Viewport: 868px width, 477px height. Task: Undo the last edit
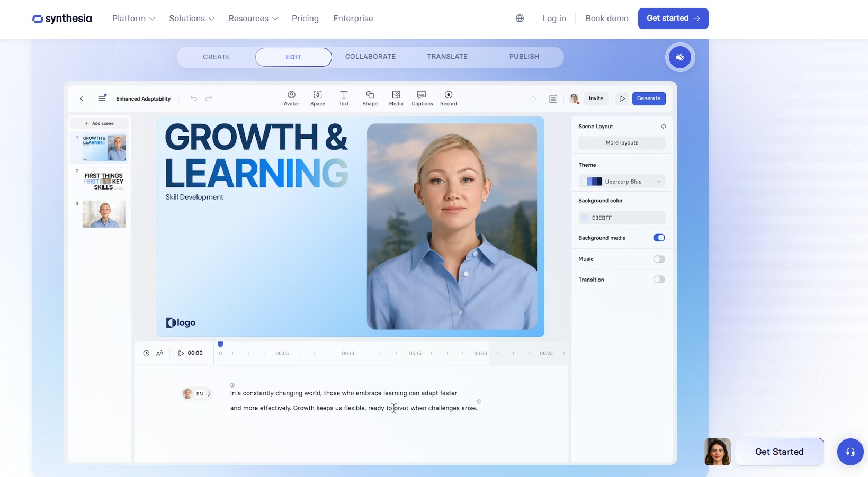click(194, 98)
